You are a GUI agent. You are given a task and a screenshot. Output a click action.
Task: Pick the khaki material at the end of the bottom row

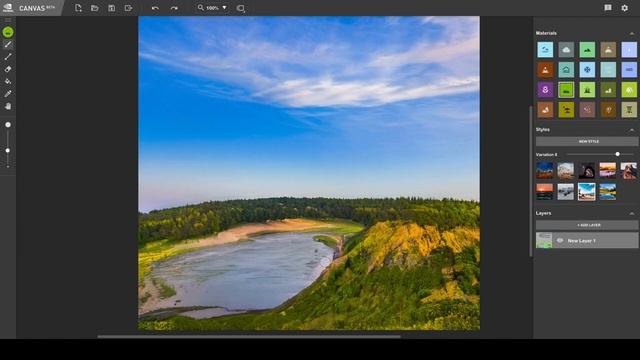[629, 110]
